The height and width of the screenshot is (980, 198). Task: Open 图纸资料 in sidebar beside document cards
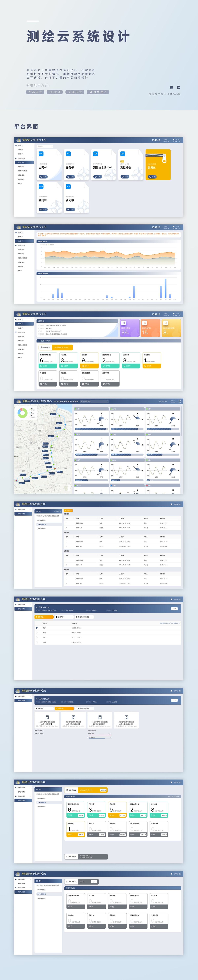pyautogui.click(x=21, y=167)
